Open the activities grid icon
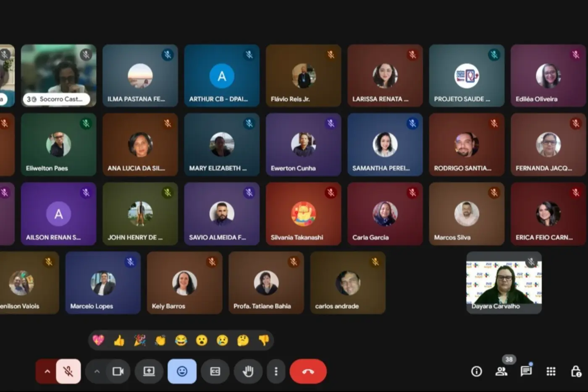The width and height of the screenshot is (588, 392). click(x=551, y=371)
